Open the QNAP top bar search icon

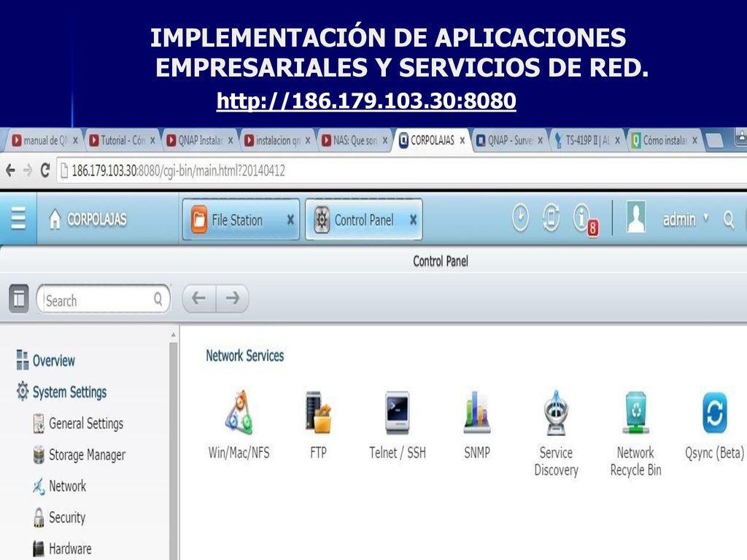[x=729, y=219]
